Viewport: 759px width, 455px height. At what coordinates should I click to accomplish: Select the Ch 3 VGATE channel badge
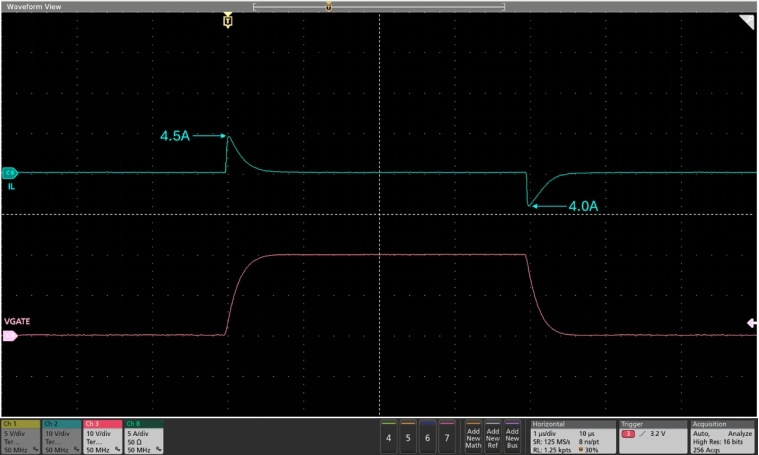click(103, 436)
